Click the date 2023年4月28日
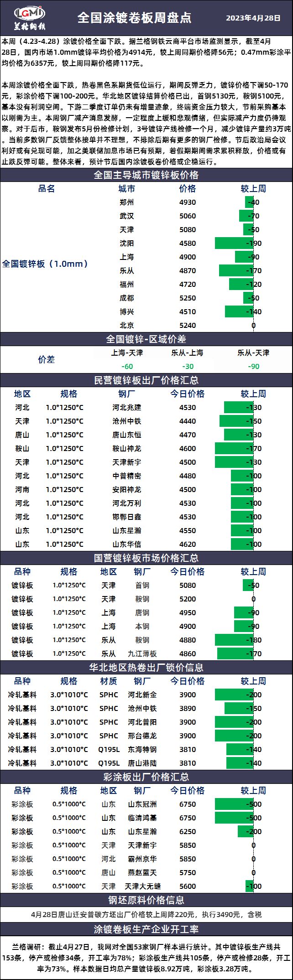This screenshot has width=293, height=980. 253,18
